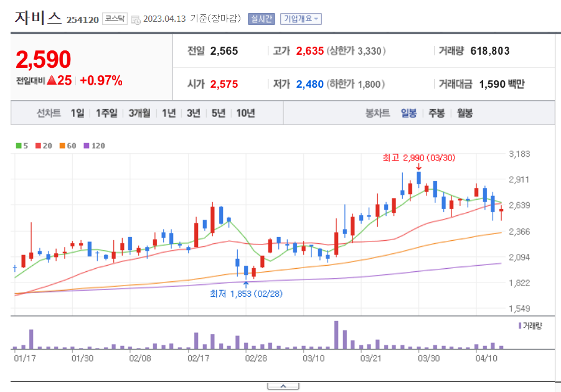
Task: Click the 01/17 date axis label
Action: [x=25, y=358]
